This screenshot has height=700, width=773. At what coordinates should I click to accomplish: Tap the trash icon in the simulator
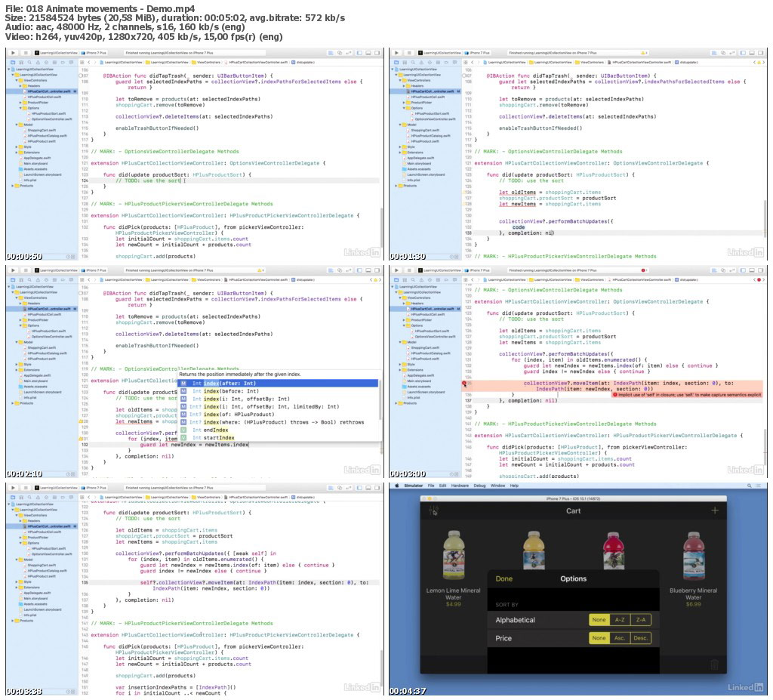714,664
